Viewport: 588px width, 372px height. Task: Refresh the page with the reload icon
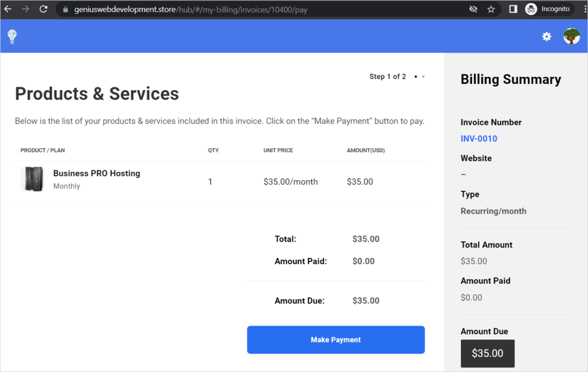pyautogui.click(x=43, y=9)
